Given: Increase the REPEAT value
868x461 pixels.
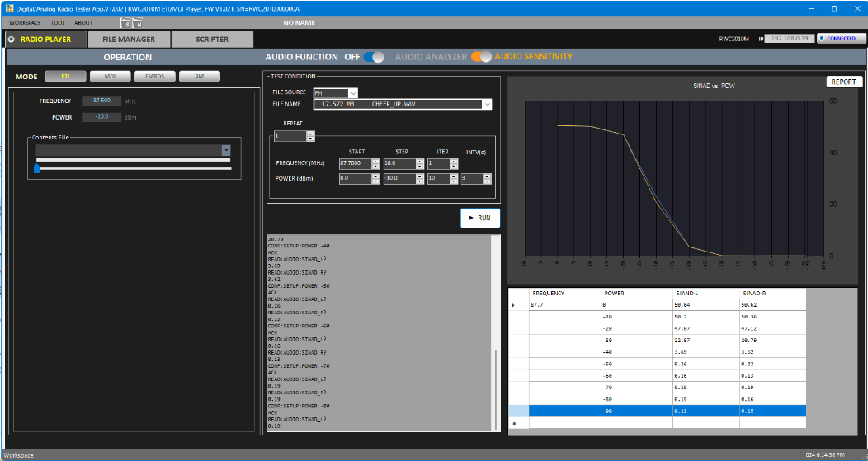Looking at the screenshot, I should coord(310,134).
